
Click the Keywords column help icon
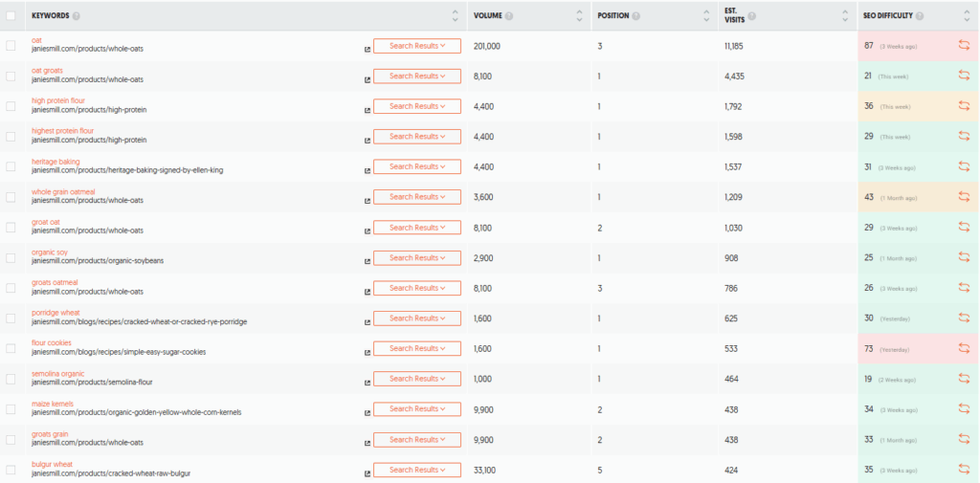click(x=77, y=15)
